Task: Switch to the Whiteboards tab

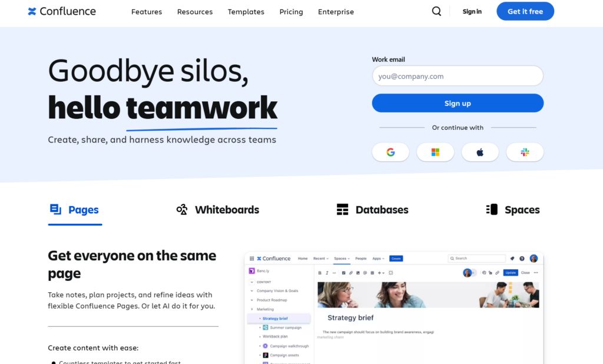Action: point(218,210)
